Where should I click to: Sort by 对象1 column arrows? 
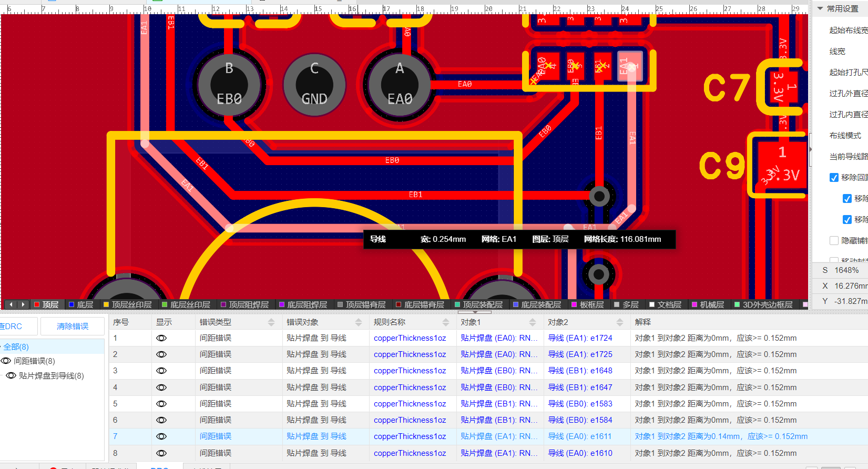point(533,322)
